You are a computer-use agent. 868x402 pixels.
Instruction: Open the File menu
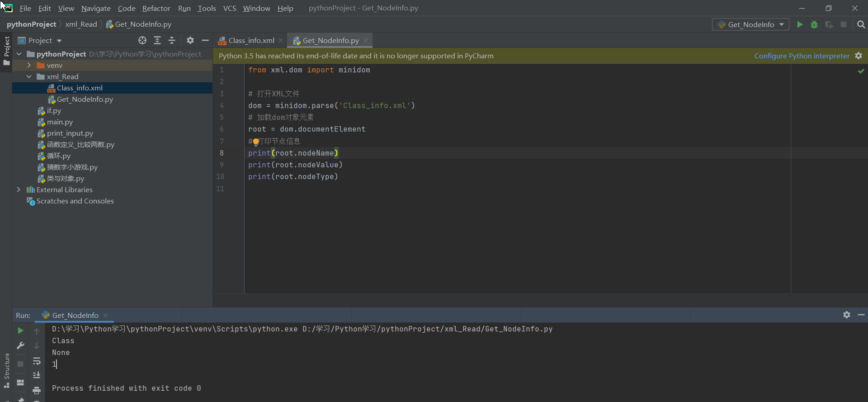[25, 8]
